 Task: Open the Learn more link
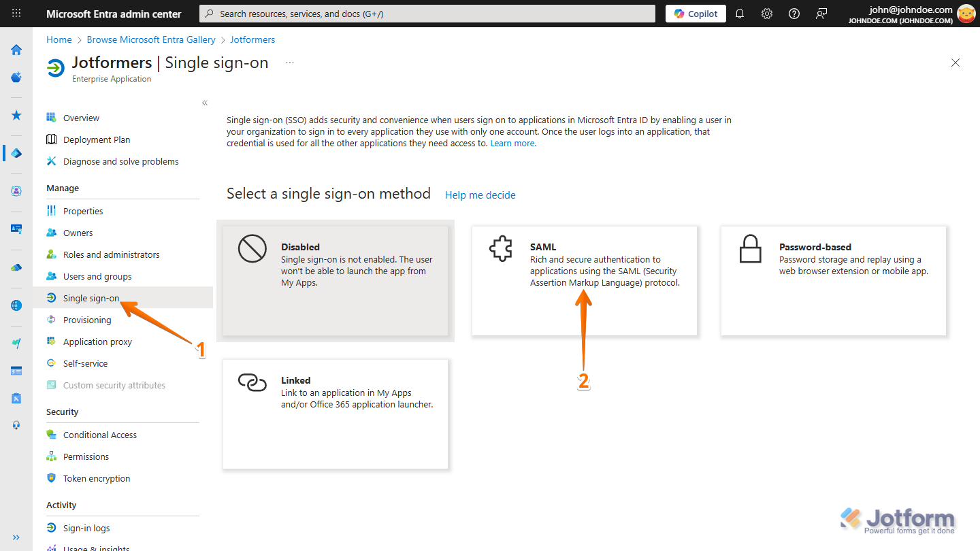click(x=513, y=144)
